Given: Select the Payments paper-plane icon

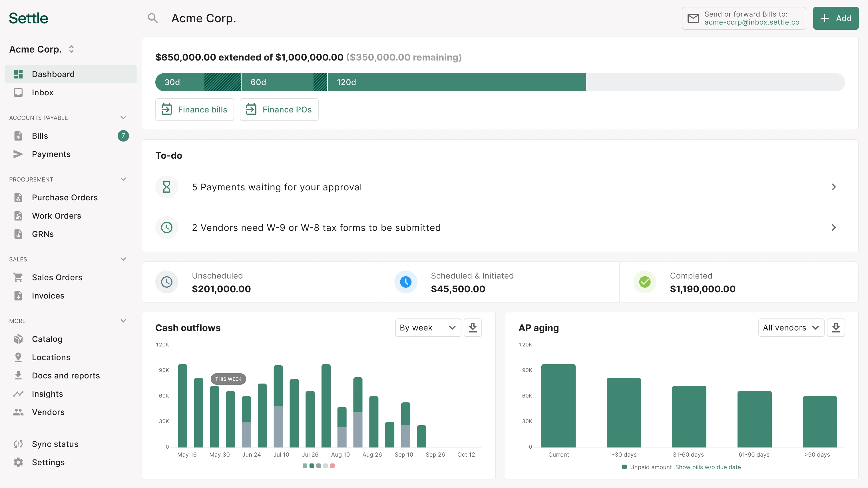Looking at the screenshot, I should 19,154.
